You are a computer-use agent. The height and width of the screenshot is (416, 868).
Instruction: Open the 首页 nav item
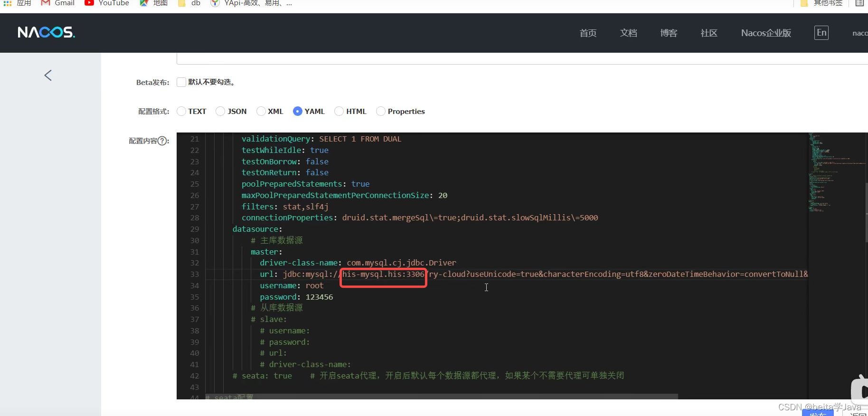(588, 33)
